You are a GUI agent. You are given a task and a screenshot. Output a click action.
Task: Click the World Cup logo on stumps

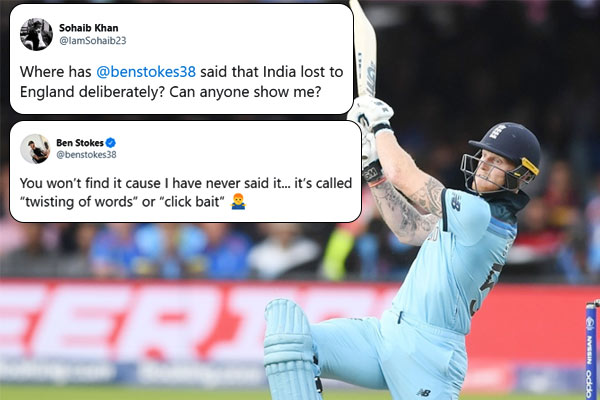(590, 323)
